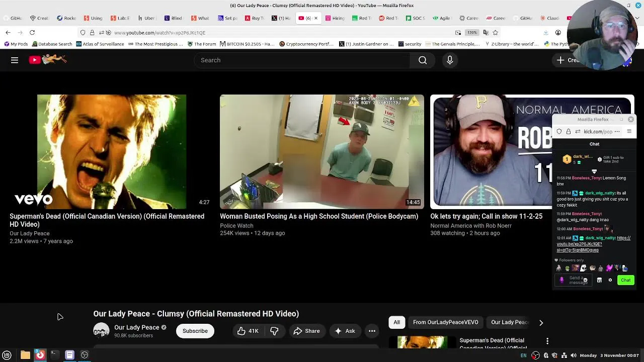Subscribe to Our Lady Peace channel
644x362 pixels.
195,331
